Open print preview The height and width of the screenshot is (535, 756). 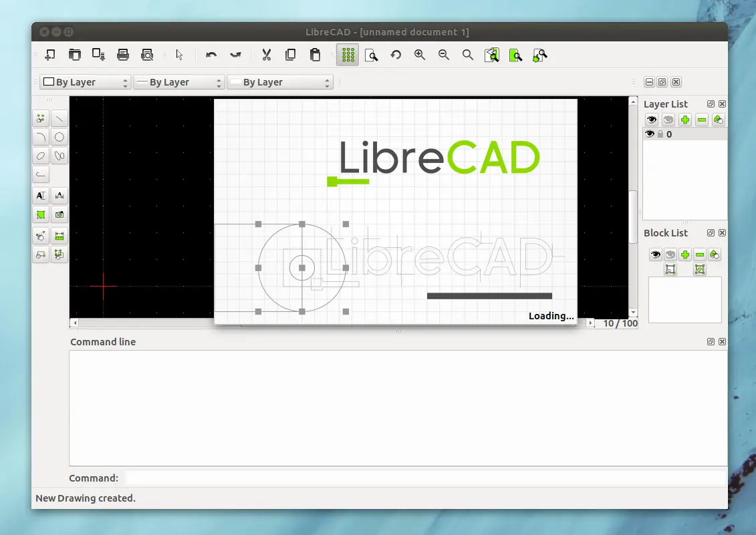[x=147, y=55]
